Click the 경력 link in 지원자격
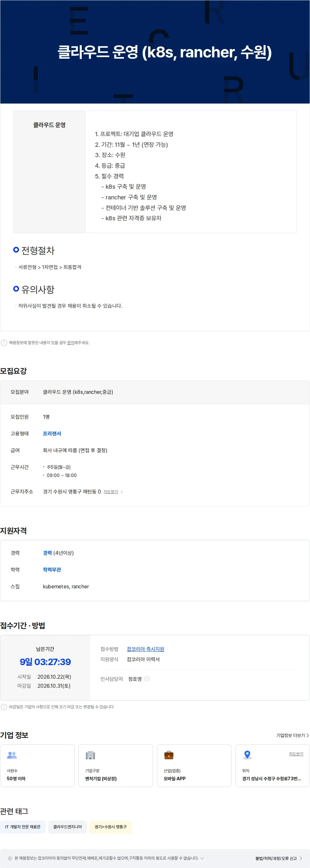 coord(47,553)
